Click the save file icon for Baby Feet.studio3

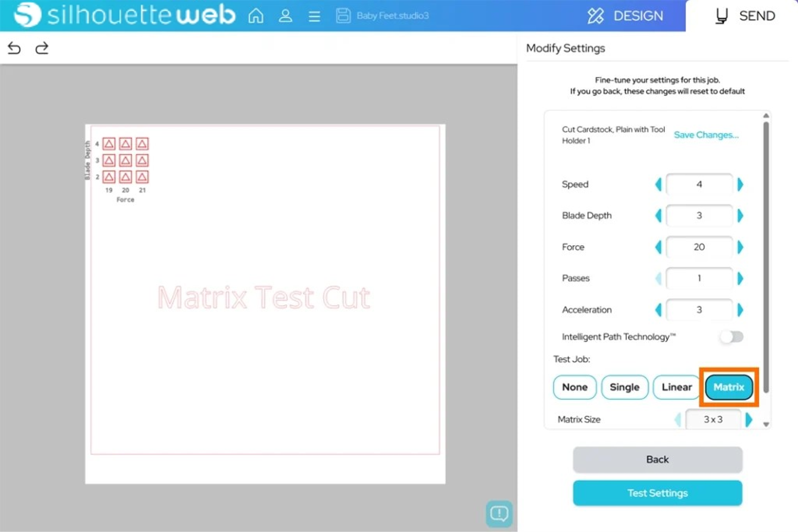tap(343, 16)
